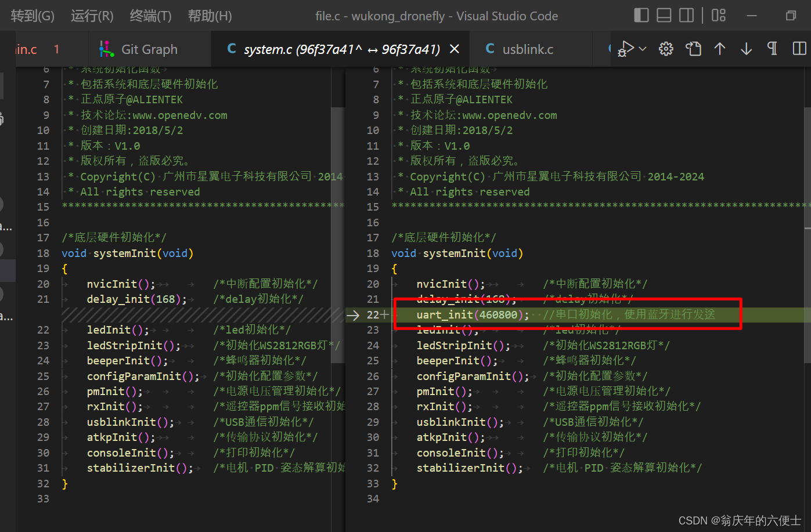Click the error count 1 on first tab
The width and height of the screenshot is (811, 532).
[56, 49]
